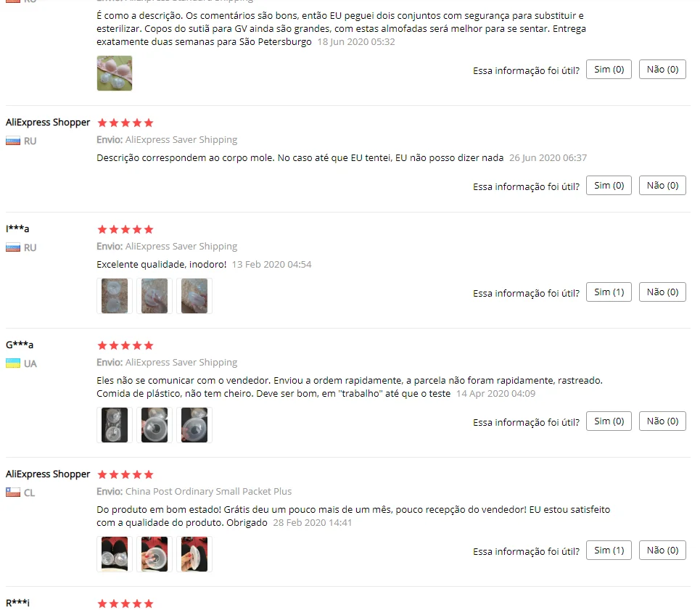Click the Russian flag icon next to I***a
The width and height of the screenshot is (700, 610).
click(13, 247)
